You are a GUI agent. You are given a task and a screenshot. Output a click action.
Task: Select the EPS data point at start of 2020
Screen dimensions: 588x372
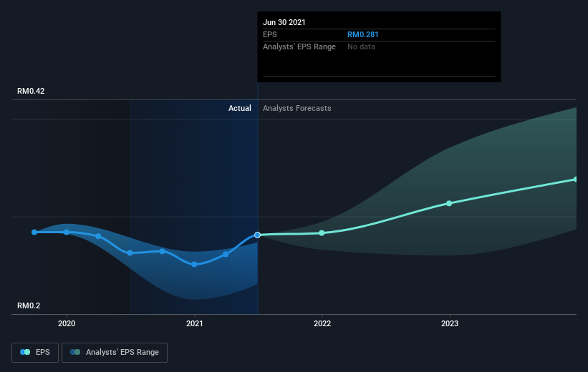(67, 232)
